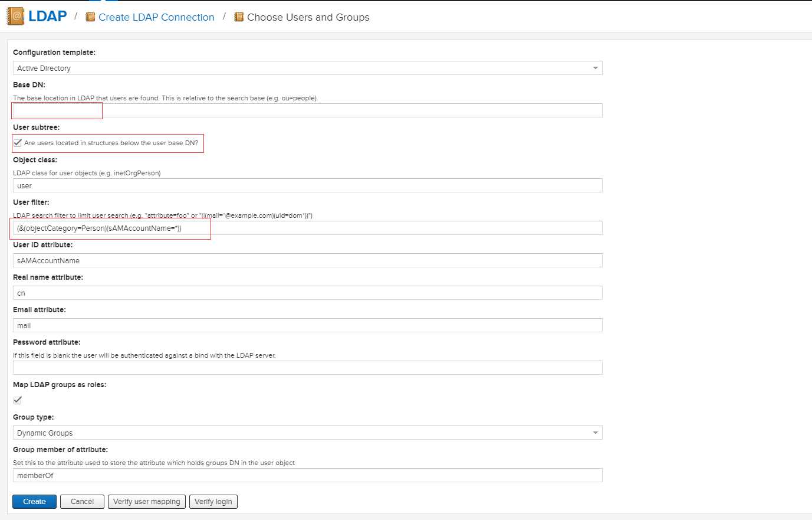
Task: Click into the User filter text field
Action: [307, 228]
